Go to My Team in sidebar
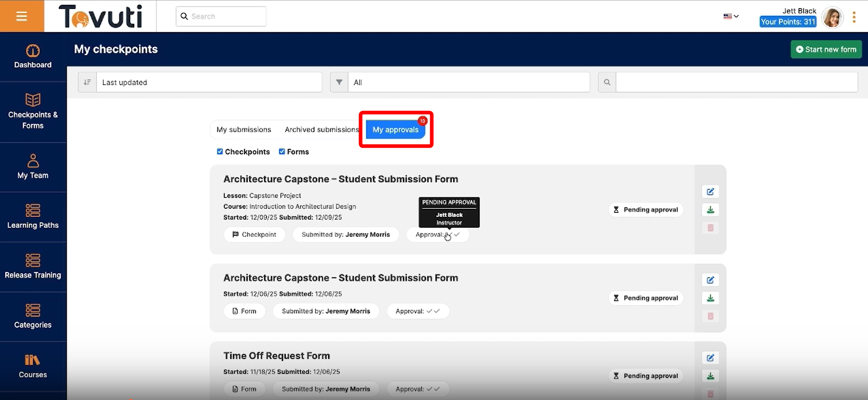The width and height of the screenshot is (868, 400). click(x=33, y=167)
